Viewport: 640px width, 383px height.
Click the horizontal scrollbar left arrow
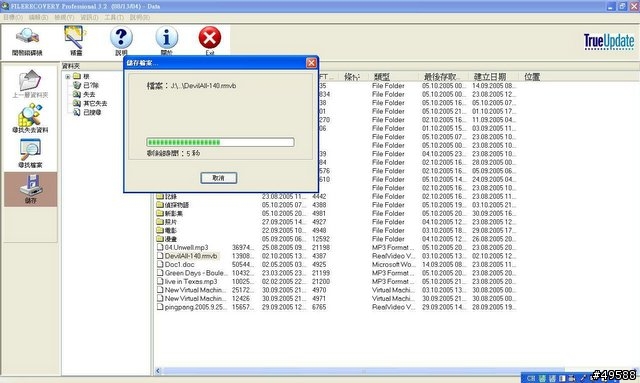[x=158, y=371]
